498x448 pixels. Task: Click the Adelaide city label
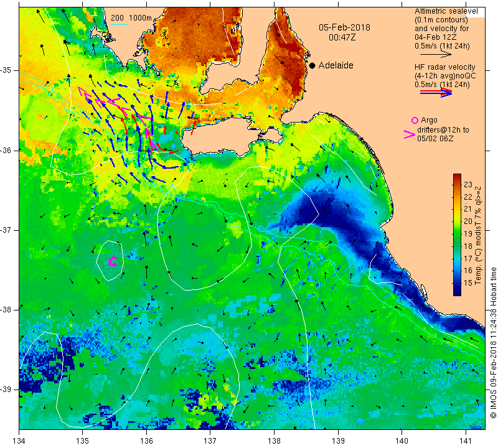pos(336,65)
